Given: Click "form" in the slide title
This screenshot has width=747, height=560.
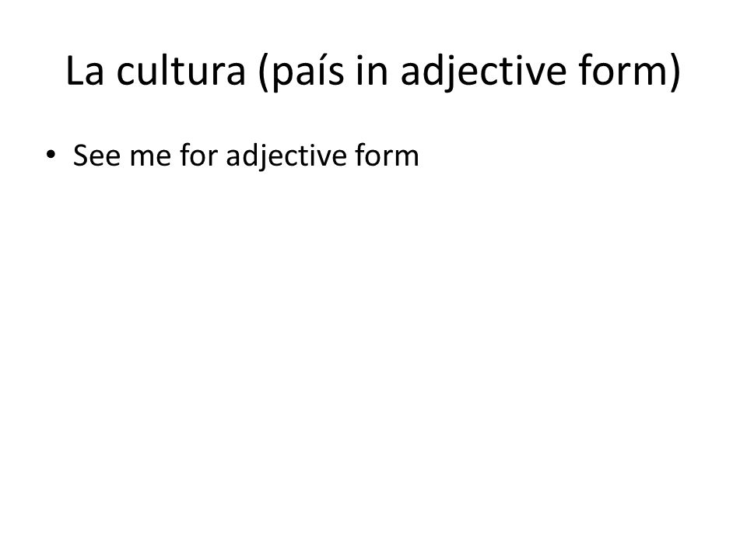Looking at the screenshot, I should pyautogui.click(x=623, y=71).
